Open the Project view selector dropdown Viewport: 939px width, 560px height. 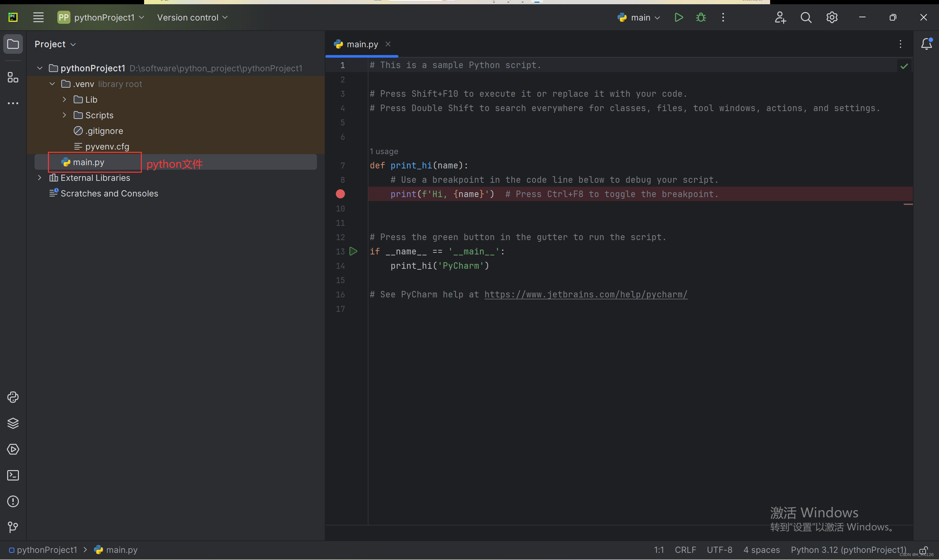coord(55,44)
